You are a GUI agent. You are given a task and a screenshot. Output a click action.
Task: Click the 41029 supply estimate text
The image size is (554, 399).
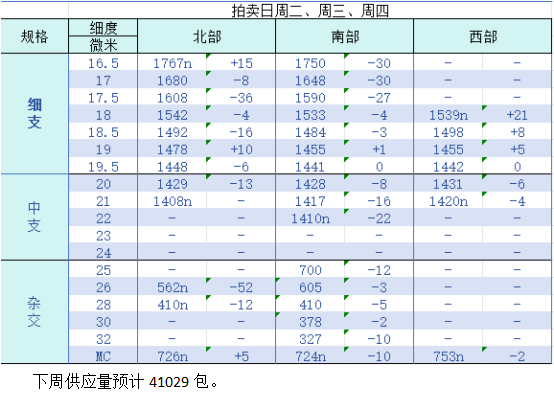tap(169, 382)
